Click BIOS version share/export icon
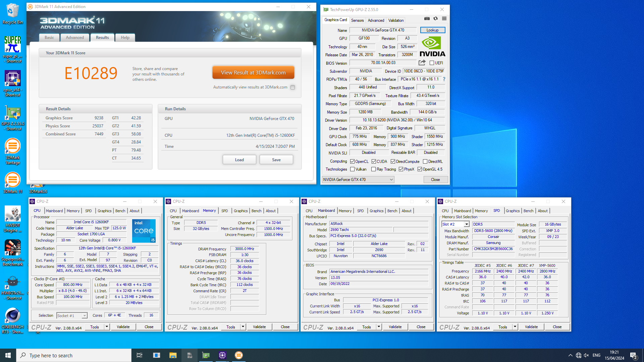The image size is (644, 362). [422, 63]
